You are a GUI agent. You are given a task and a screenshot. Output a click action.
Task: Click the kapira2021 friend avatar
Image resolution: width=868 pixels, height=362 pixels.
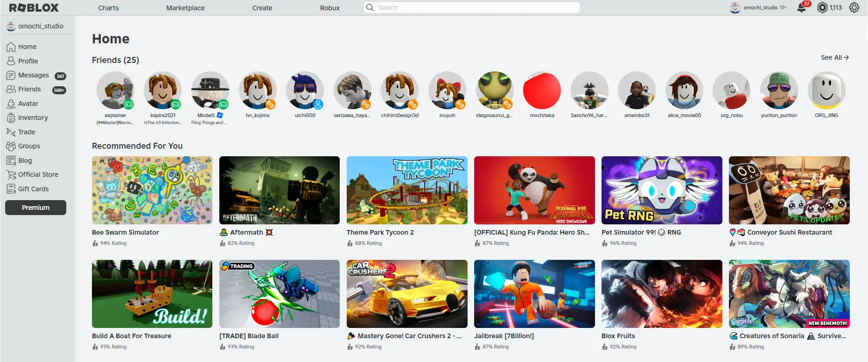coord(163,90)
